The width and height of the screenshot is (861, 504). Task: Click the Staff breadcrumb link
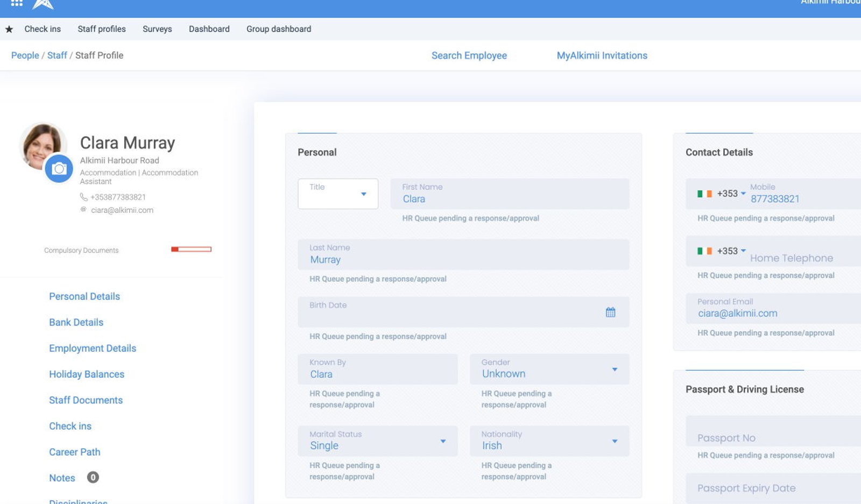57,55
